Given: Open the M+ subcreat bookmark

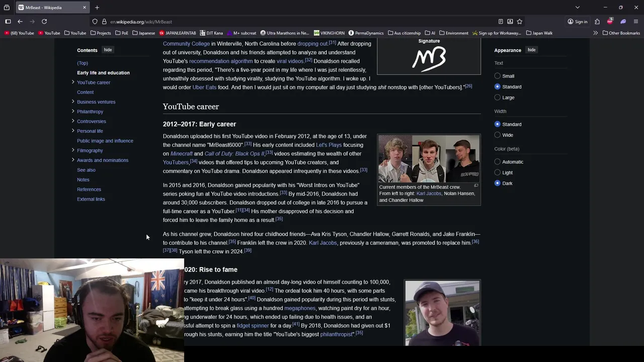Looking at the screenshot, I should [x=242, y=33].
